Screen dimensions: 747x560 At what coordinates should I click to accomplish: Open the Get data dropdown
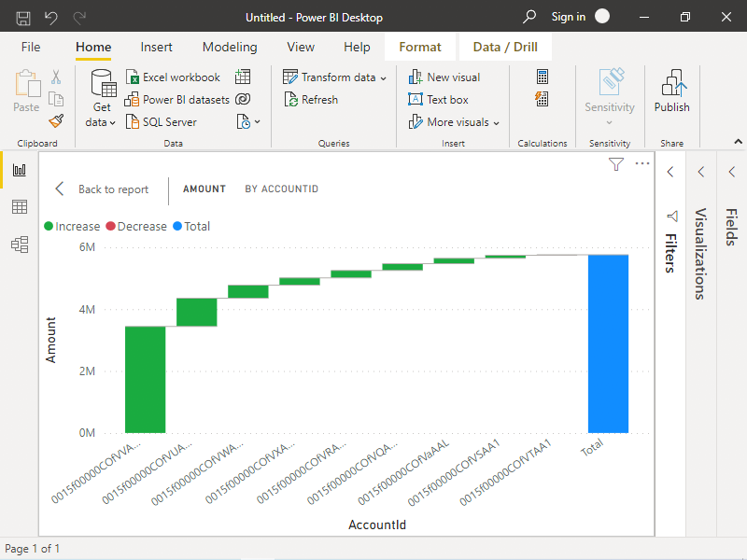pyautogui.click(x=101, y=99)
